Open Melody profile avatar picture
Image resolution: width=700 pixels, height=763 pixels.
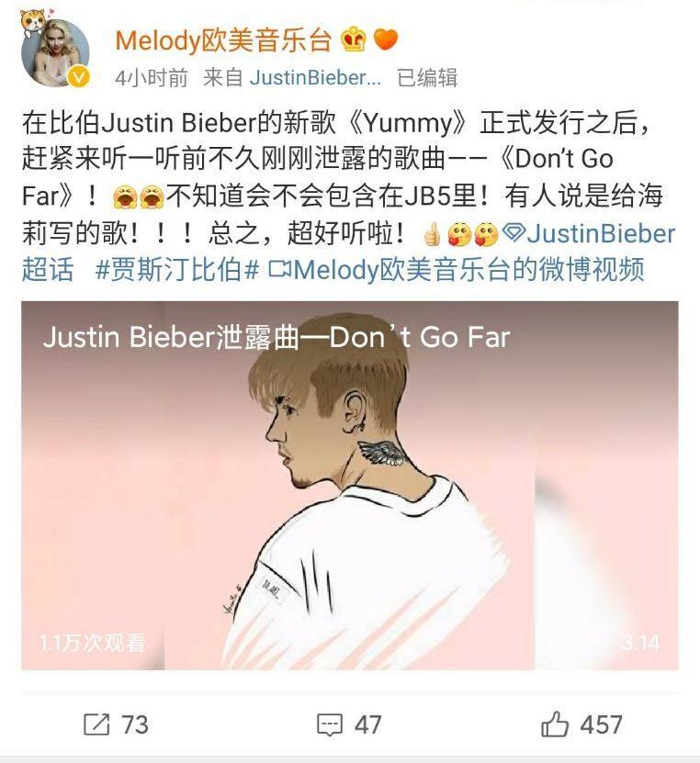pyautogui.click(x=55, y=51)
